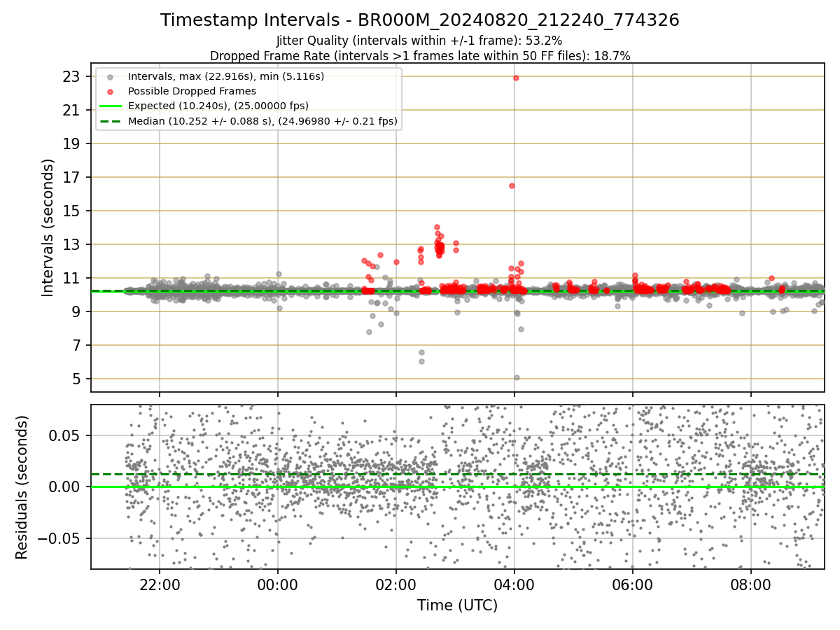Click the 22:00 x-axis tick label

click(x=160, y=584)
